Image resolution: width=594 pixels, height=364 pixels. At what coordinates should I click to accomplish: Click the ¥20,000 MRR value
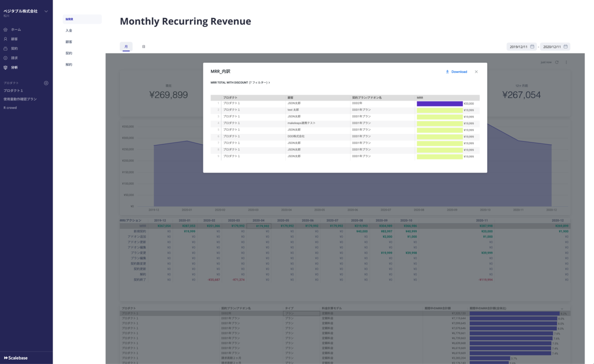469,104
